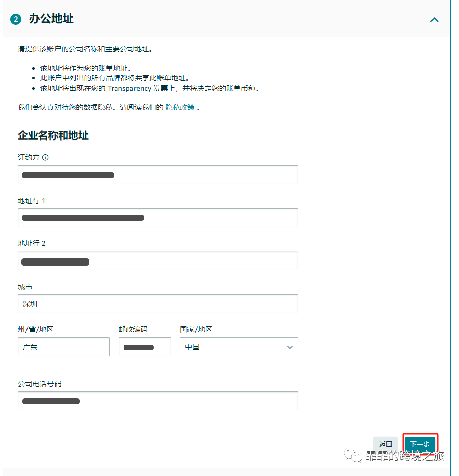Click the 公司电话号码 phone number field

(158, 401)
